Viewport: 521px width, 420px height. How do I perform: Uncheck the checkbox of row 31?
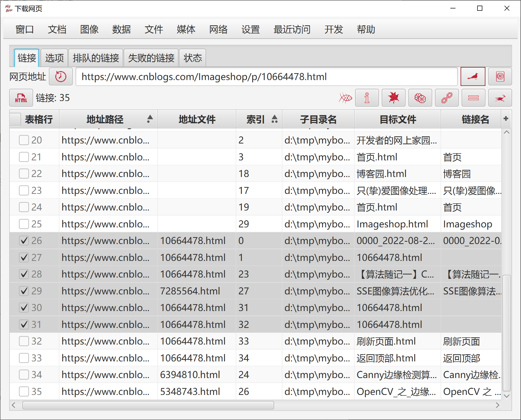pyautogui.click(x=24, y=325)
